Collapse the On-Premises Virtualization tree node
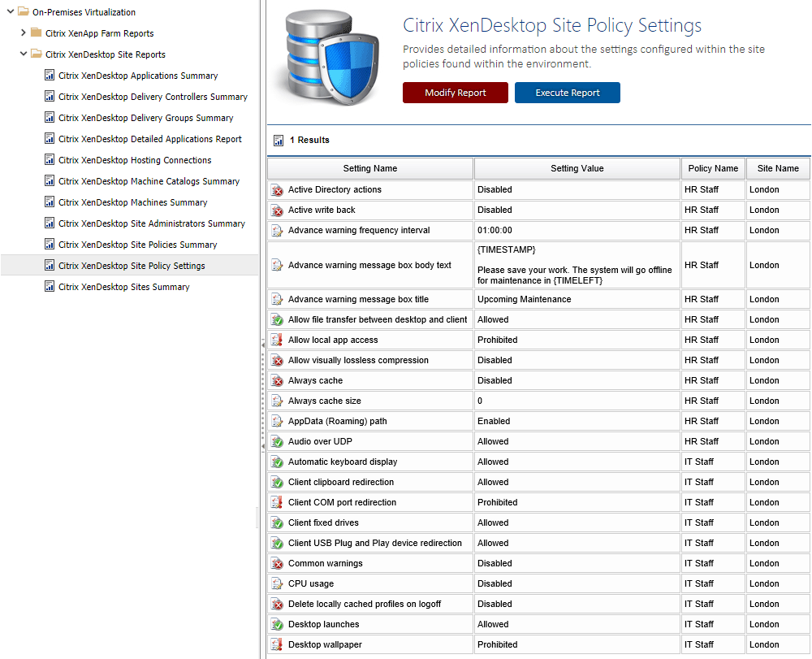 click(x=11, y=11)
